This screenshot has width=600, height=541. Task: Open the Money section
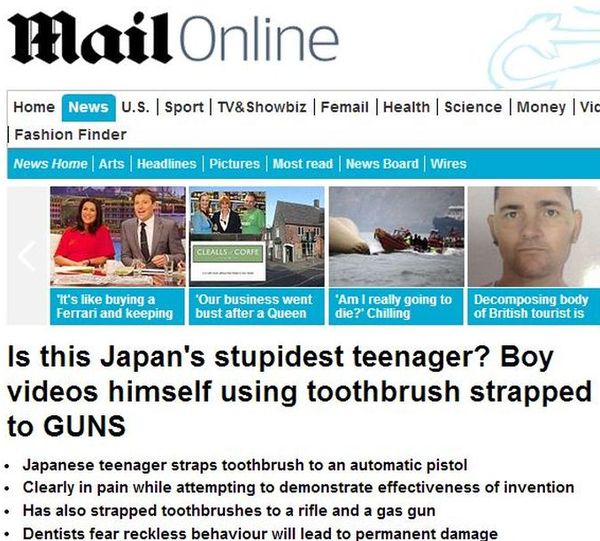point(541,107)
